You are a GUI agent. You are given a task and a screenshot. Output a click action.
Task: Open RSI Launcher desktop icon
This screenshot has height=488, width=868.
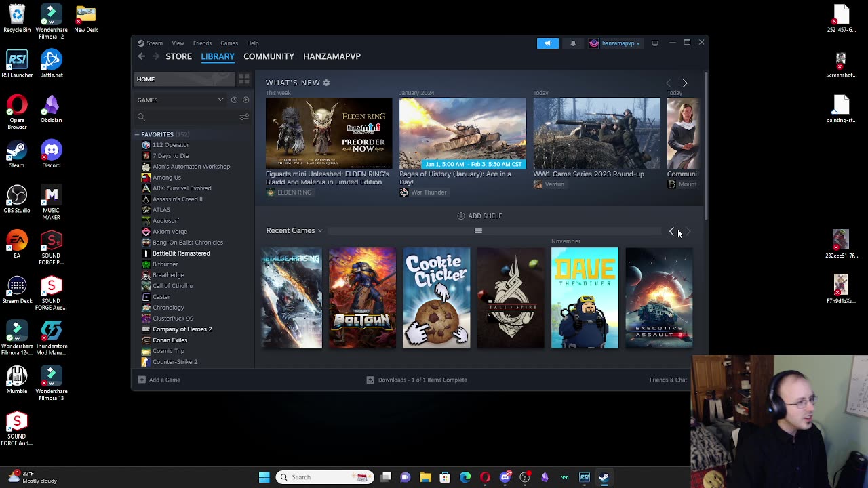pos(17,64)
